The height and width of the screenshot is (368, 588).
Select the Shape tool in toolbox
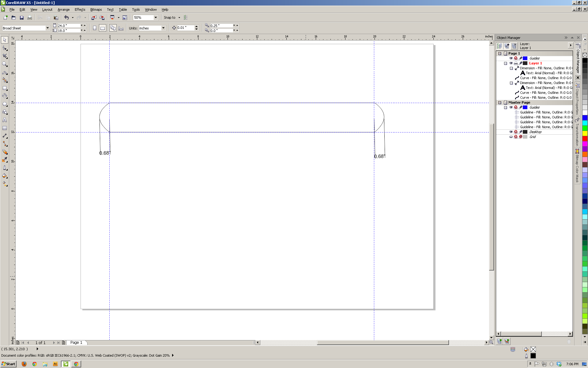coord(5,48)
